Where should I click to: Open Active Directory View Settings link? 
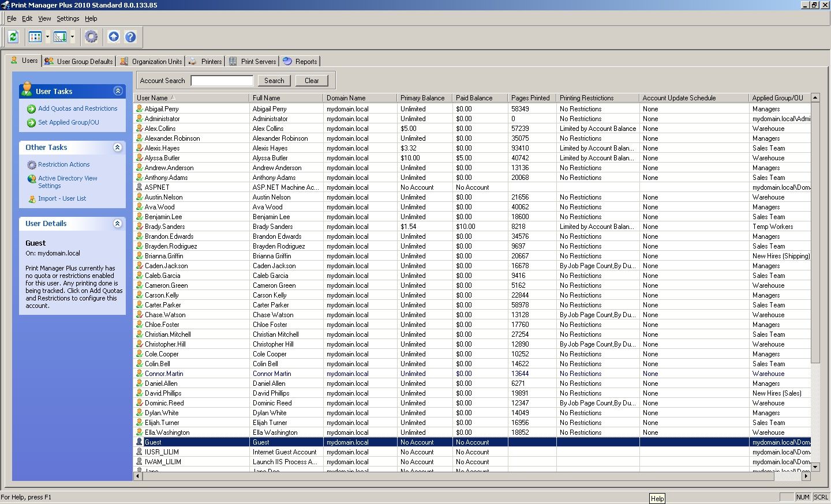[x=68, y=182]
